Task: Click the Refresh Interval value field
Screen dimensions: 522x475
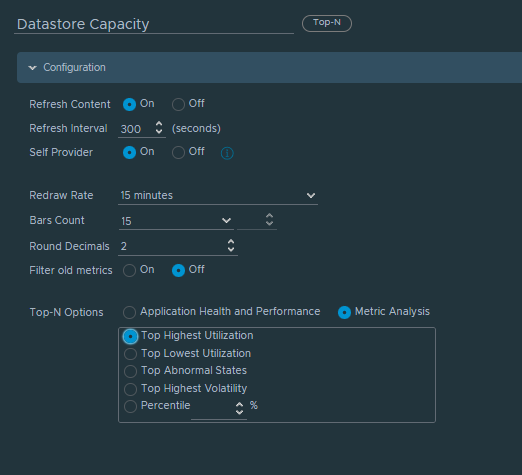Action: pyautogui.click(x=136, y=129)
